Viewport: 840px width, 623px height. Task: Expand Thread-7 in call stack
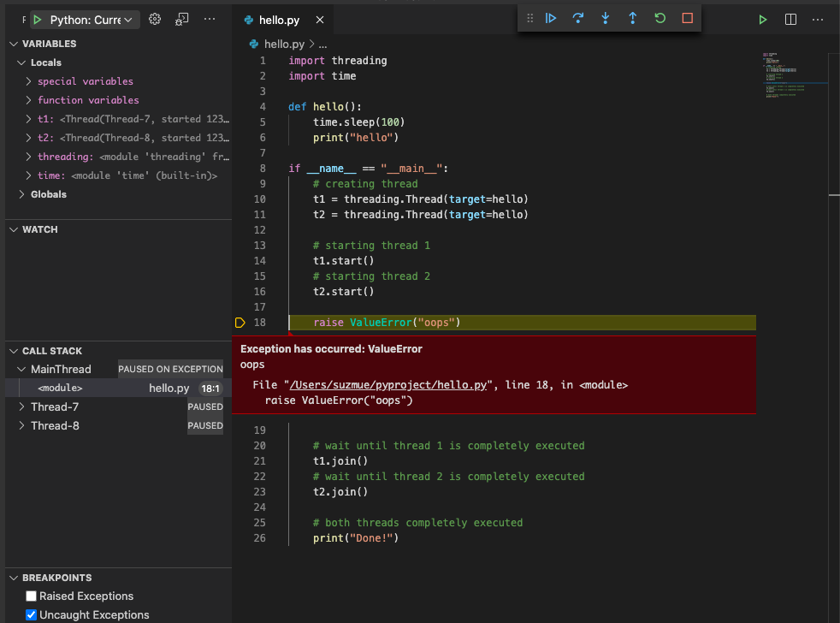[x=21, y=407]
